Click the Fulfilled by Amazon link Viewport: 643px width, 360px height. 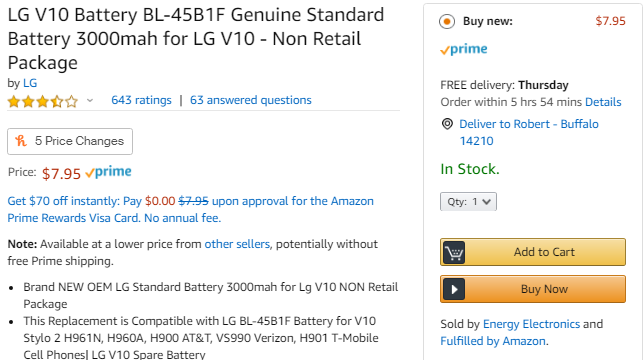tap(493, 341)
